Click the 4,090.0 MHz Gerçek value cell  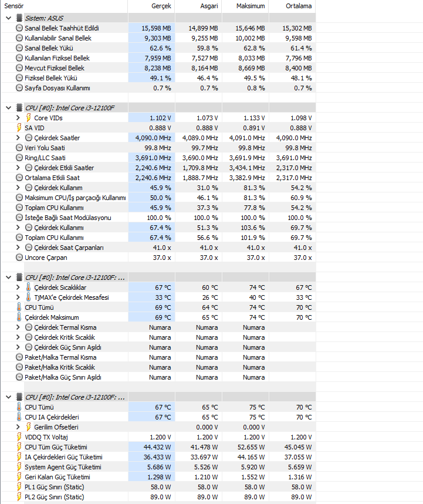pos(151,137)
